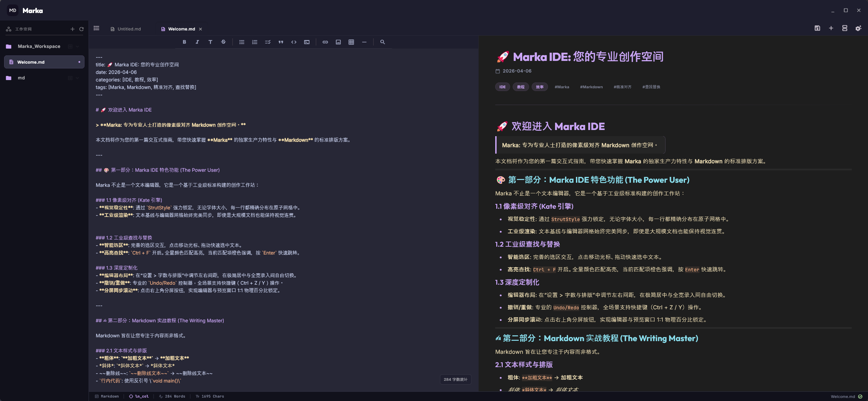Click Welcome.md sync status at bottom right
The height and width of the screenshot is (401, 868).
pyautogui.click(x=846, y=397)
